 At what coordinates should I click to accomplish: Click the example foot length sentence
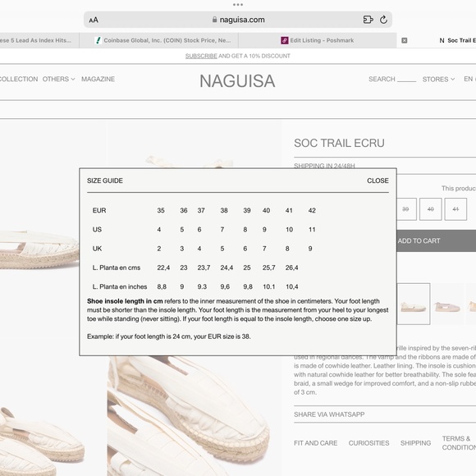169,336
